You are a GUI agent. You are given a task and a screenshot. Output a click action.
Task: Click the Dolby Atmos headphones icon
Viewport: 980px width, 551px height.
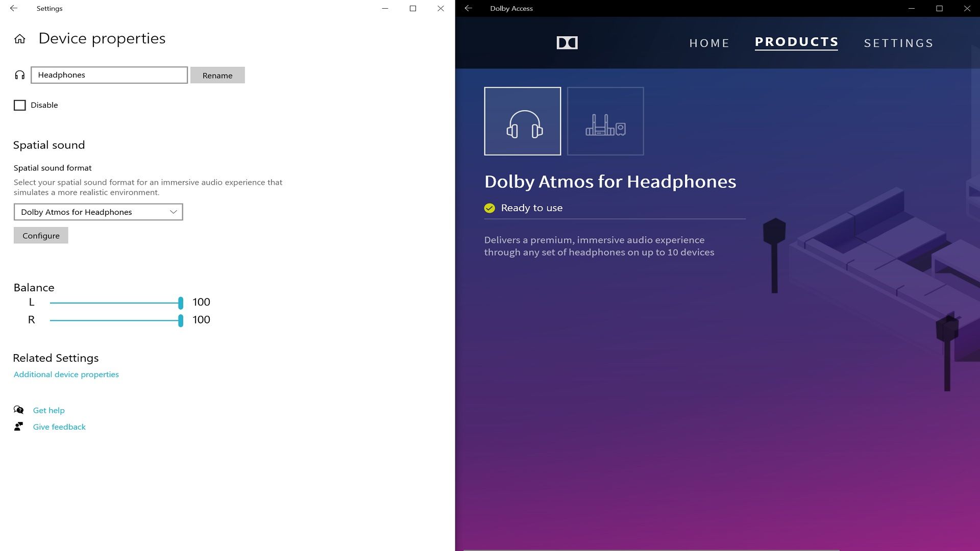tap(523, 121)
